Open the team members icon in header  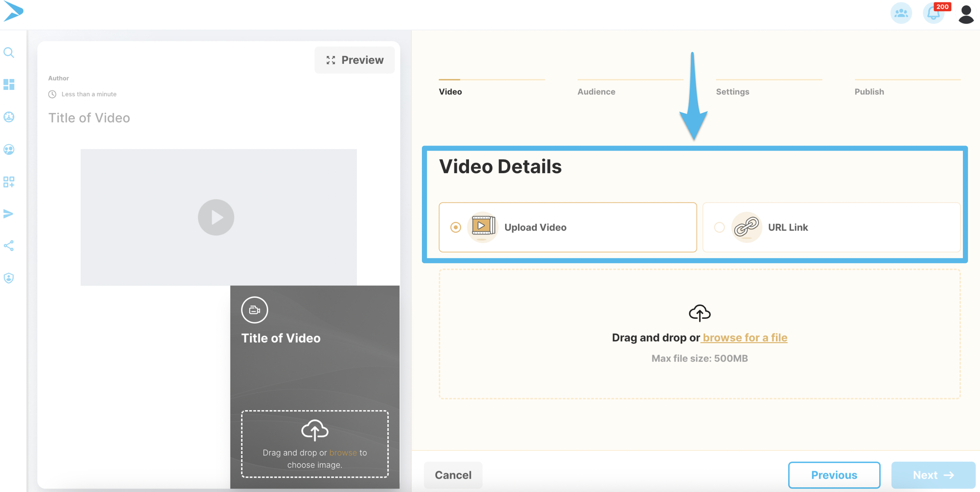point(901,13)
